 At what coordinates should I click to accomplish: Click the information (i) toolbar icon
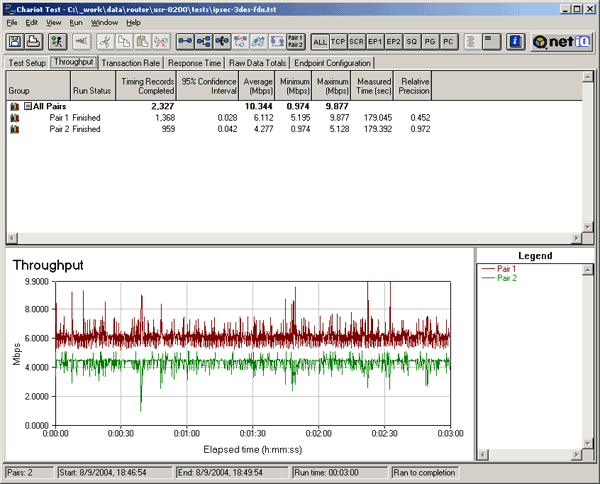(515, 41)
